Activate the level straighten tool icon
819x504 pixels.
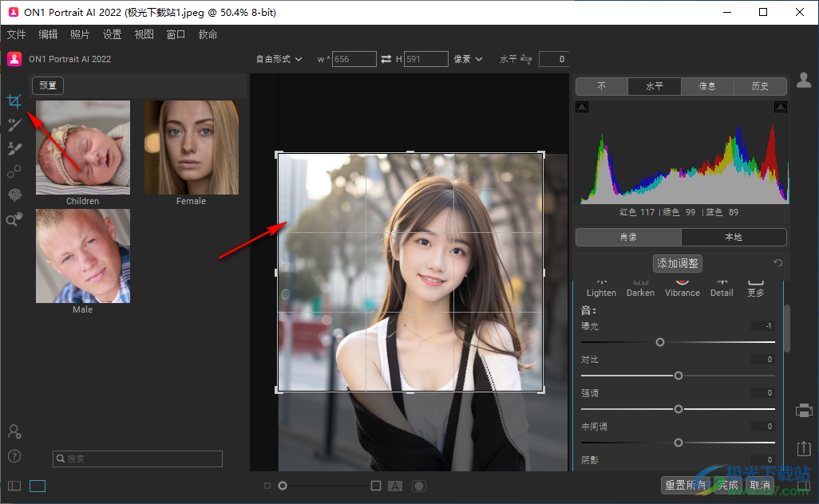[526, 59]
